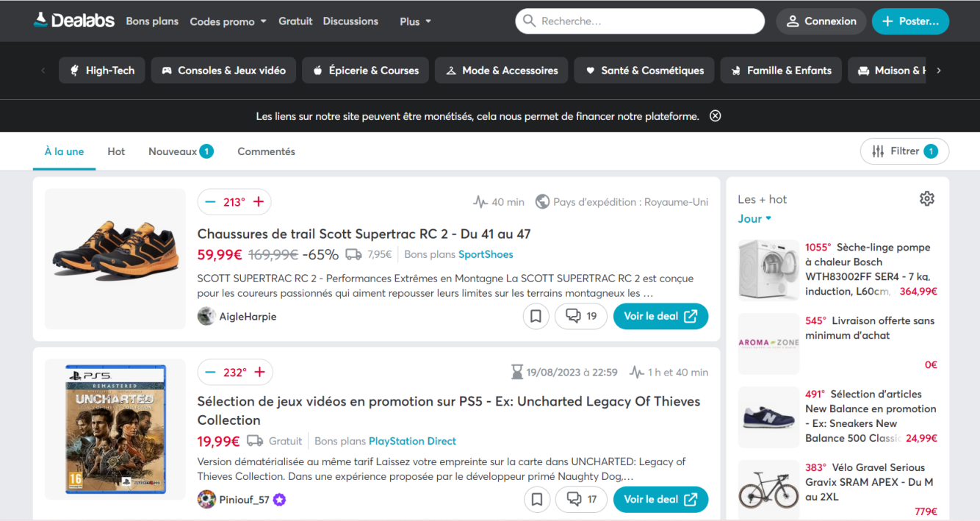Dismiss the monetized links notice

point(715,116)
